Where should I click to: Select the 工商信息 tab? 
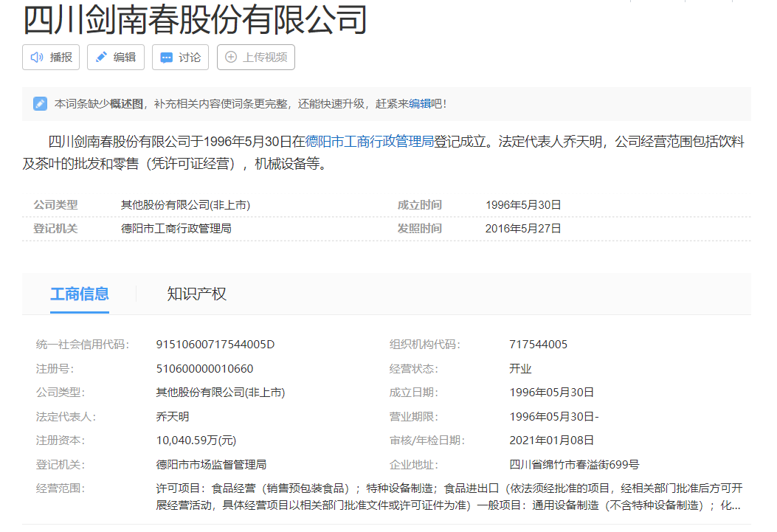[79, 294]
